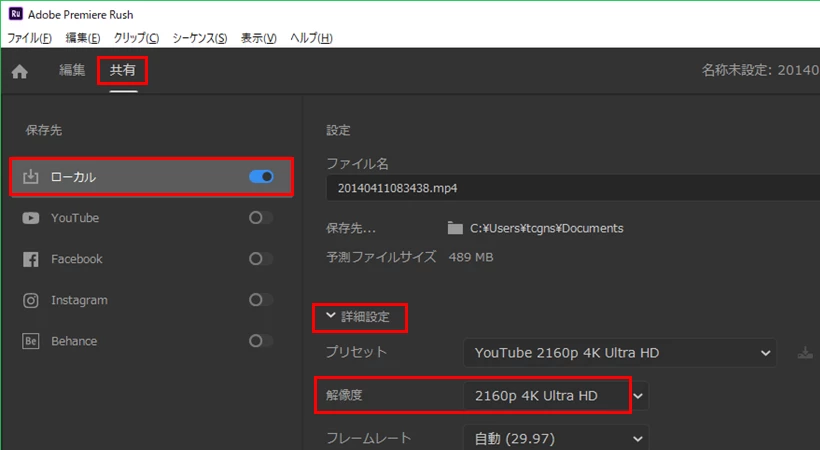Open the folder icon next to save path
Screen dimensions: 820x450
click(x=455, y=228)
